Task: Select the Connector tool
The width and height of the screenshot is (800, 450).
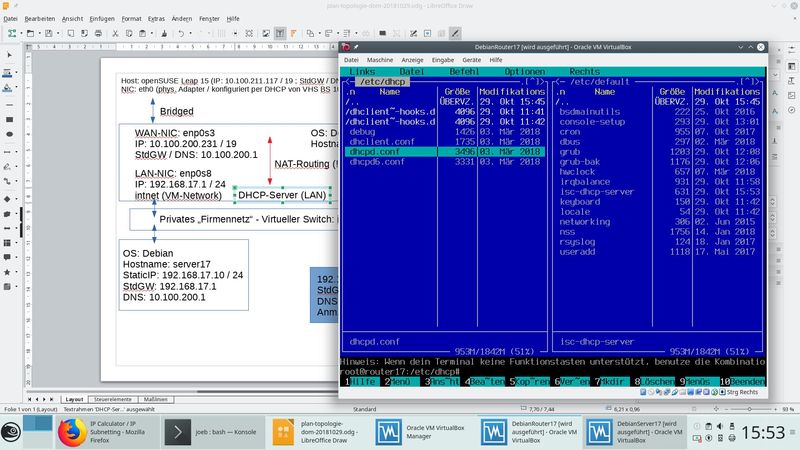Action: pos(7,181)
